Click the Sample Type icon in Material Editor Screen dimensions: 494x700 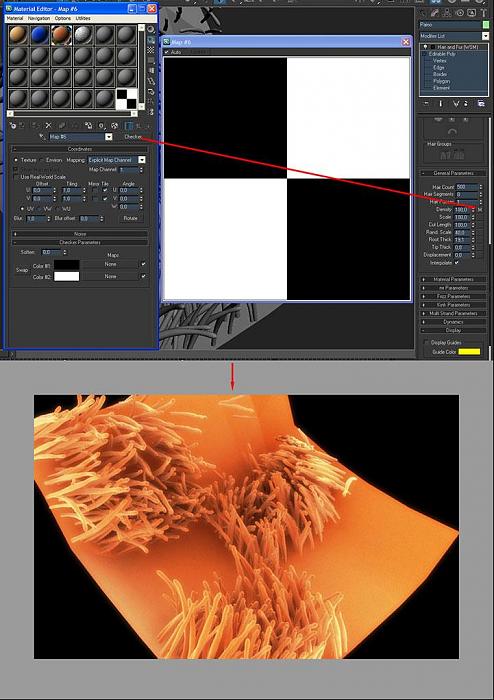pos(151,29)
